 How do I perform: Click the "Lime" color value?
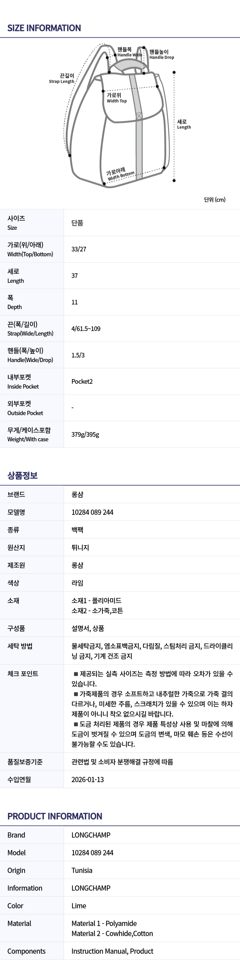click(79, 906)
